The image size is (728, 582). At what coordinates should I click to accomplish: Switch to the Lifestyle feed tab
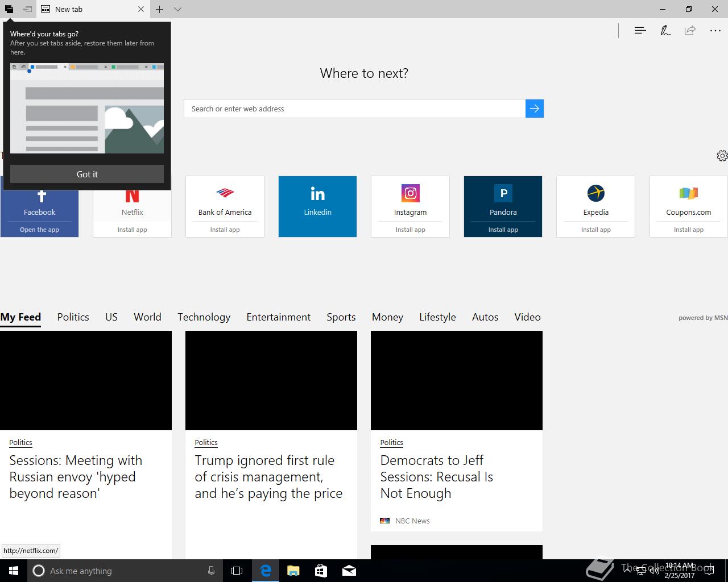click(437, 317)
